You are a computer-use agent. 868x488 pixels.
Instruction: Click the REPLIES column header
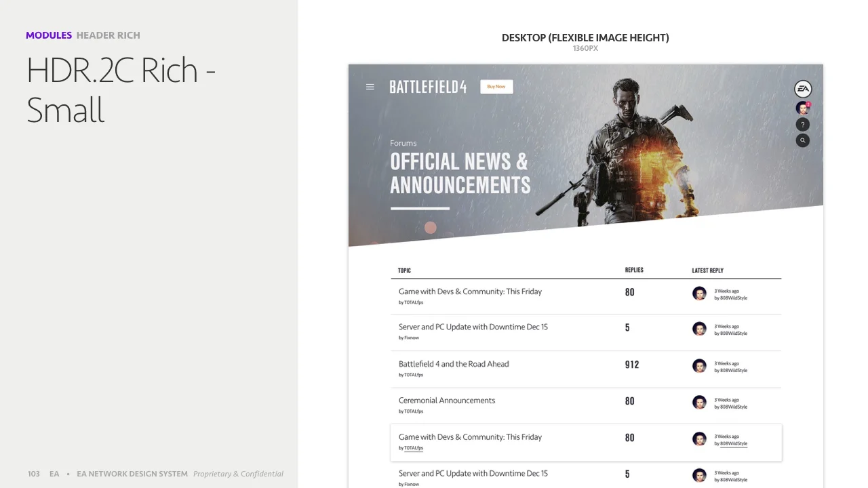coord(634,270)
